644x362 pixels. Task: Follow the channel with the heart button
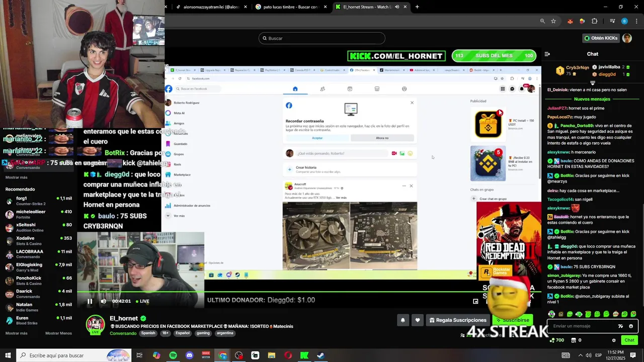click(418, 320)
